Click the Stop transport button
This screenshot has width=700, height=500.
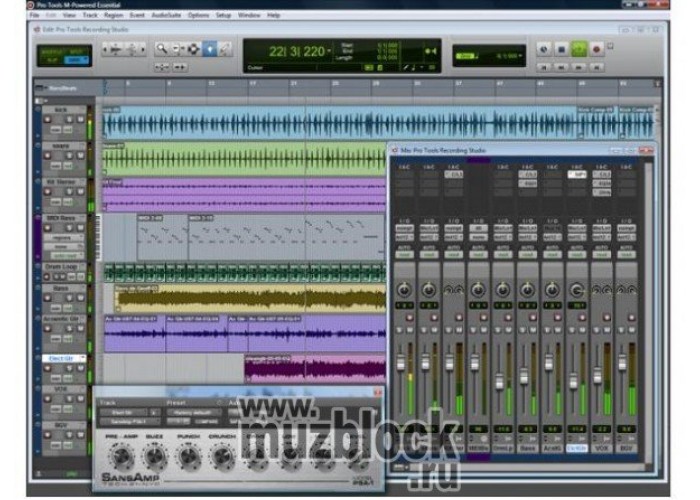pos(562,49)
